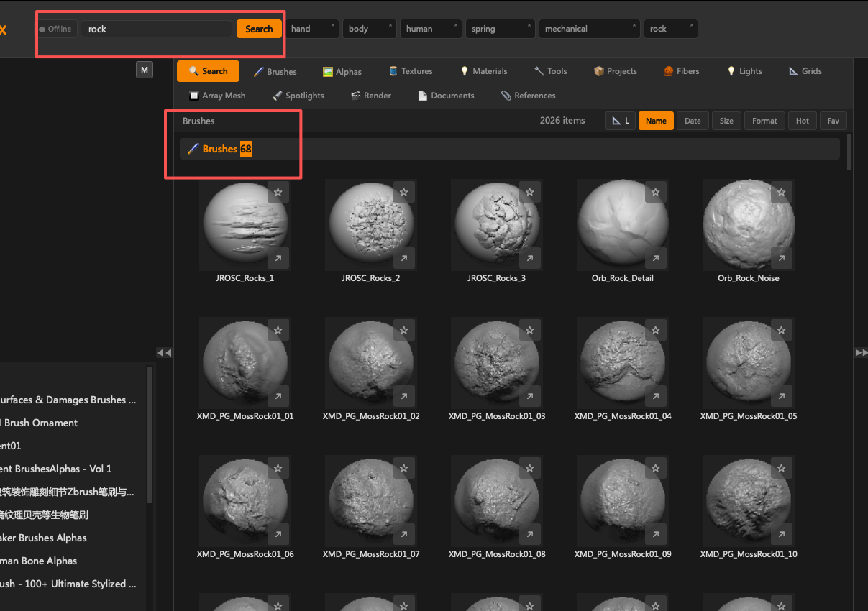Open the Textures tab
This screenshot has width=868, height=611.
pos(411,71)
